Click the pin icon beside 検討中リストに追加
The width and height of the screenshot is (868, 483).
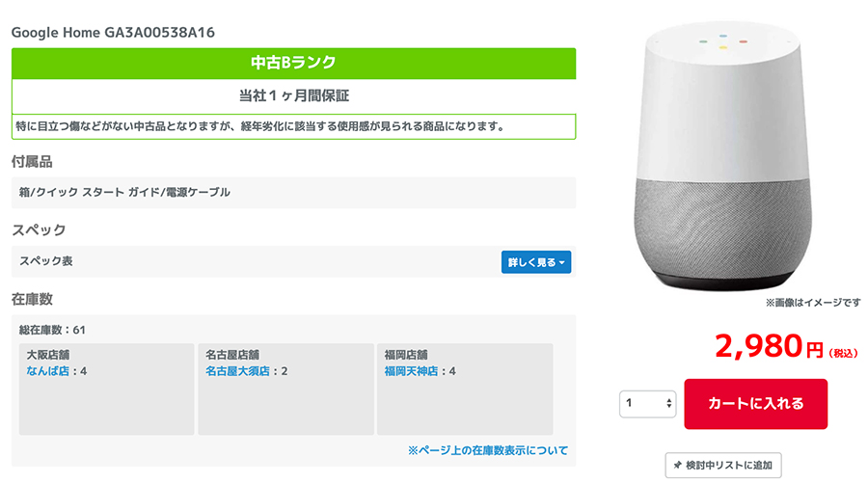click(677, 466)
